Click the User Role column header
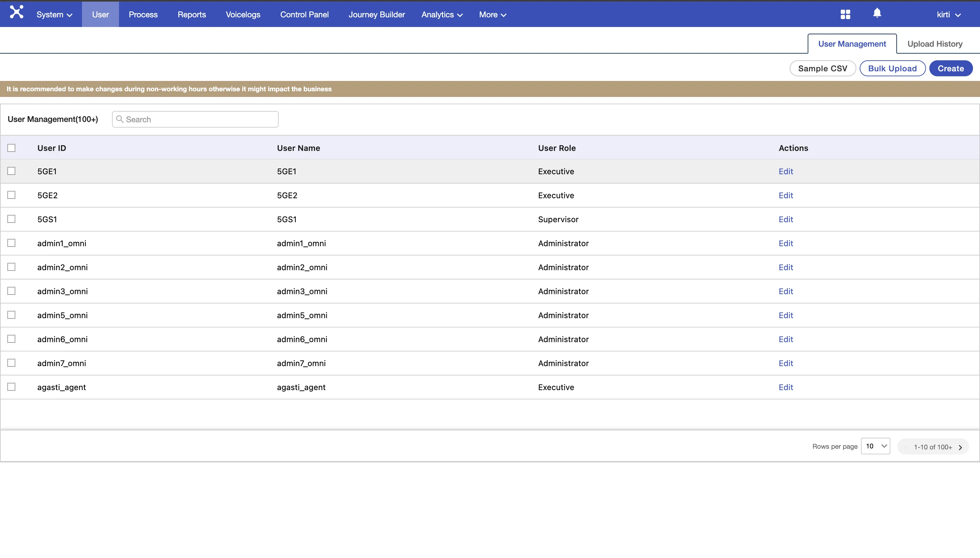 coord(557,148)
